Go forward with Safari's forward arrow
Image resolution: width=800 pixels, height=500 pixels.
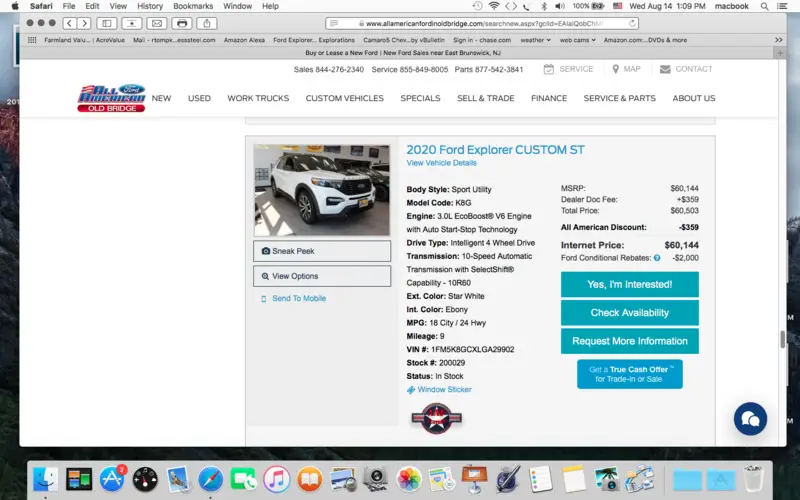[85, 23]
